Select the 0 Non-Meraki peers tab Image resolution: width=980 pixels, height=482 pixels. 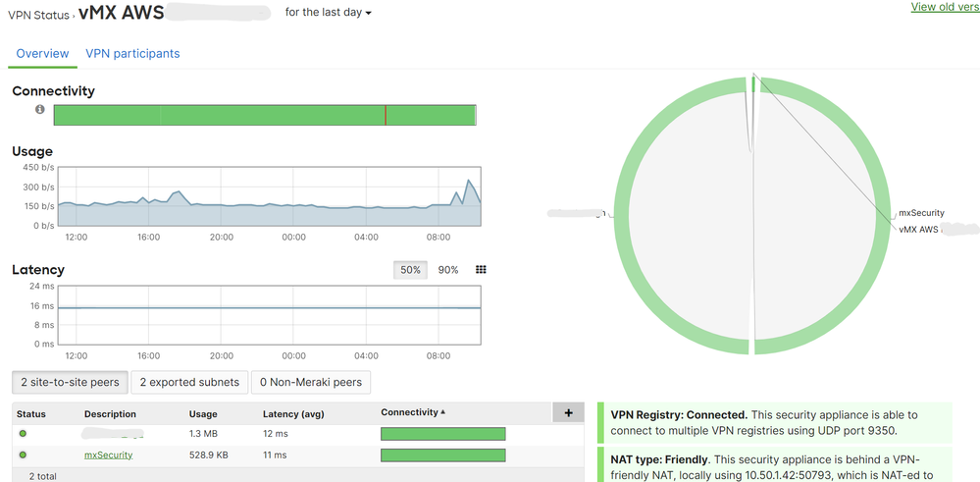[x=311, y=382]
